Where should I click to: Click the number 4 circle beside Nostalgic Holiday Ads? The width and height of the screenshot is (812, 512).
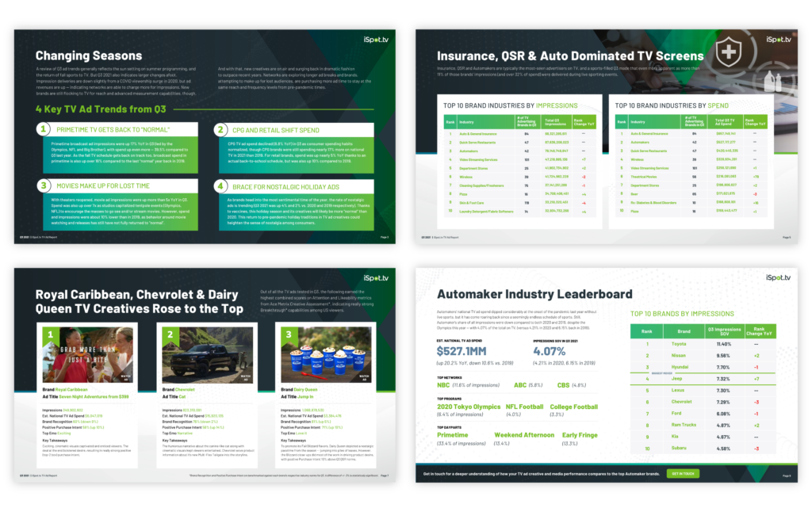click(x=220, y=185)
